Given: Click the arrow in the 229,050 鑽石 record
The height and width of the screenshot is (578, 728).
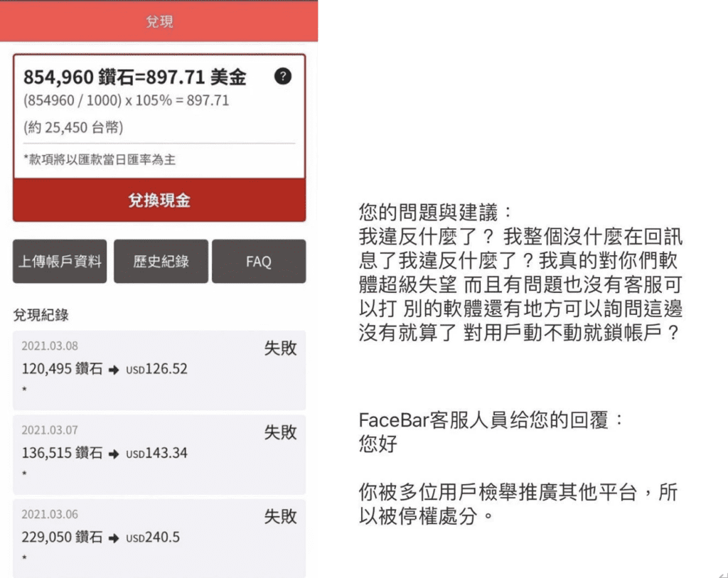Looking at the screenshot, I should pos(114,537).
